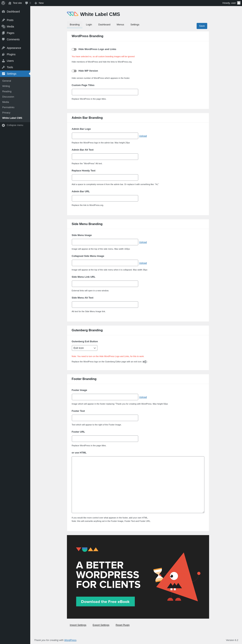Viewport: 242px width, 644px height.
Task: Open Howdy, user account menu
Action: (x=231, y=3)
